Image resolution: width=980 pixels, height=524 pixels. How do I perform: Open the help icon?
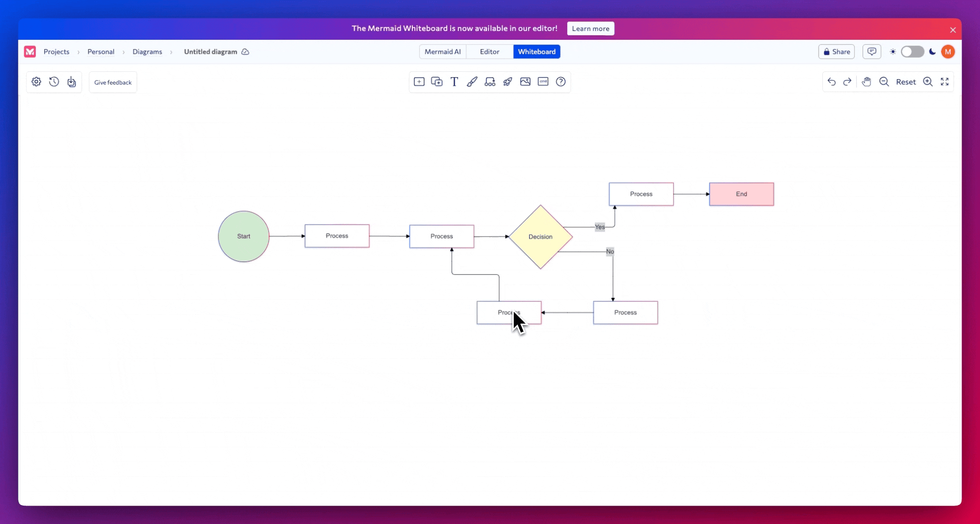tap(561, 82)
